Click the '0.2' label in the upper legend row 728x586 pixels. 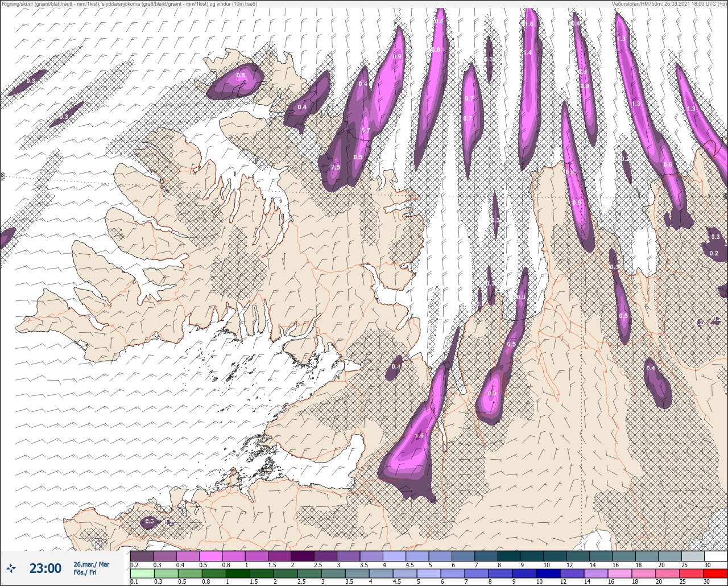(134, 564)
